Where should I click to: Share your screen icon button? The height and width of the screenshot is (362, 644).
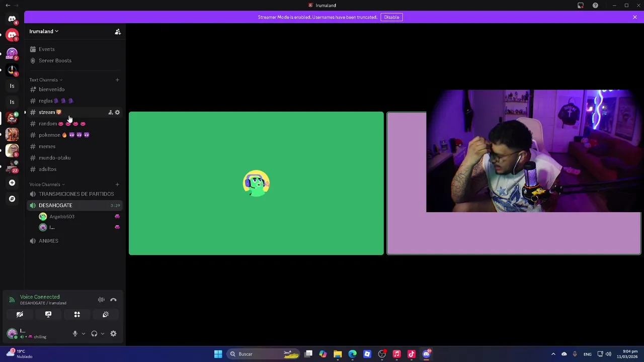pyautogui.click(x=48, y=314)
